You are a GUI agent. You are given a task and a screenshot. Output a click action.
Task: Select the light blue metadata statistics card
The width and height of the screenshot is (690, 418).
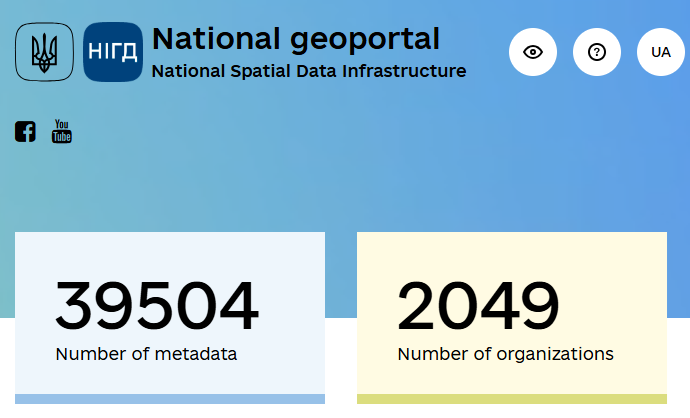(x=170, y=318)
